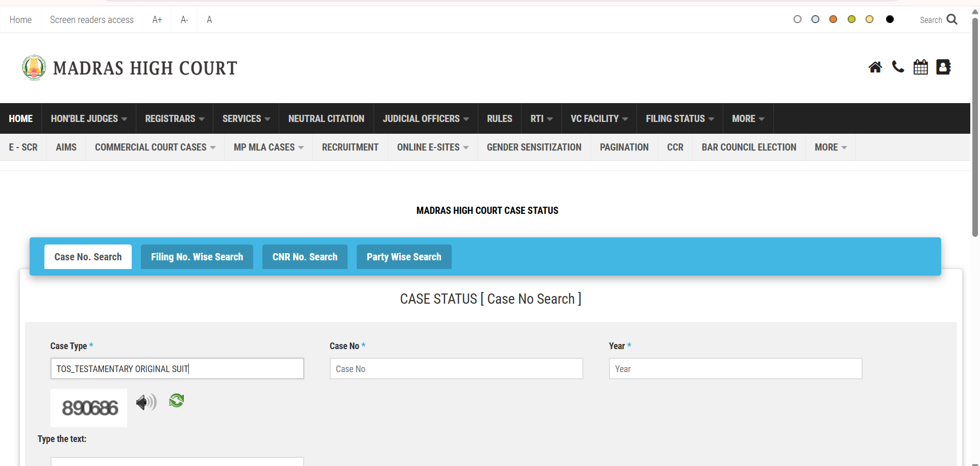Switch to Party Wise Search tab
The height and width of the screenshot is (466, 980).
(x=404, y=257)
